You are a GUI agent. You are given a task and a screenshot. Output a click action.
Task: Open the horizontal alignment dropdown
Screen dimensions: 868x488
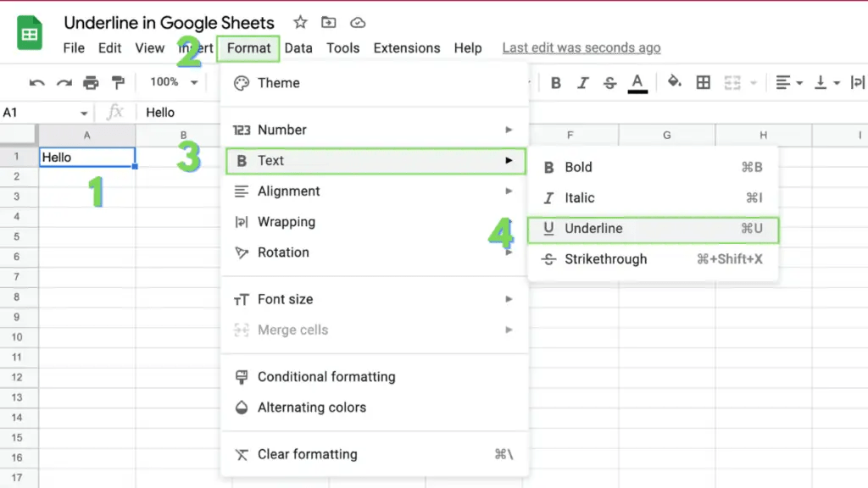[787, 82]
